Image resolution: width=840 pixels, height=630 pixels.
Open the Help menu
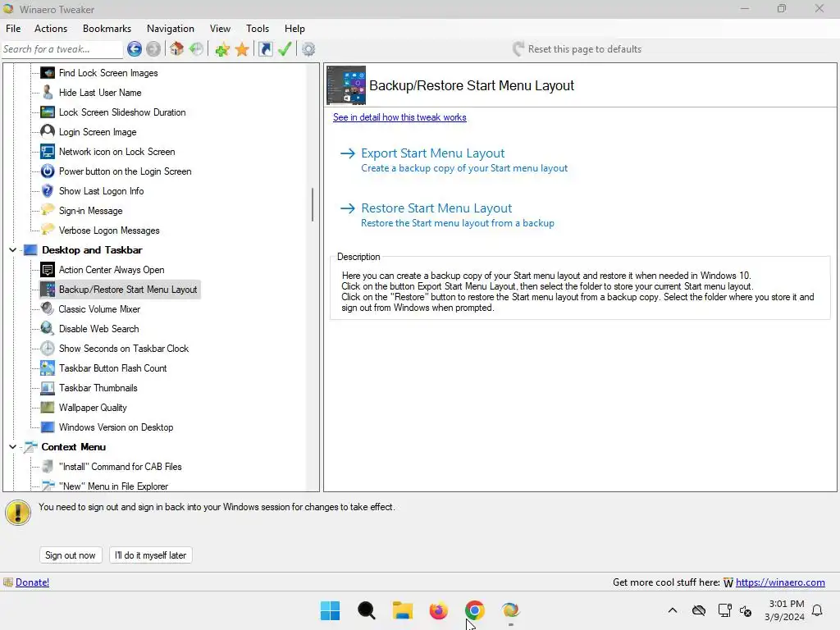click(294, 29)
